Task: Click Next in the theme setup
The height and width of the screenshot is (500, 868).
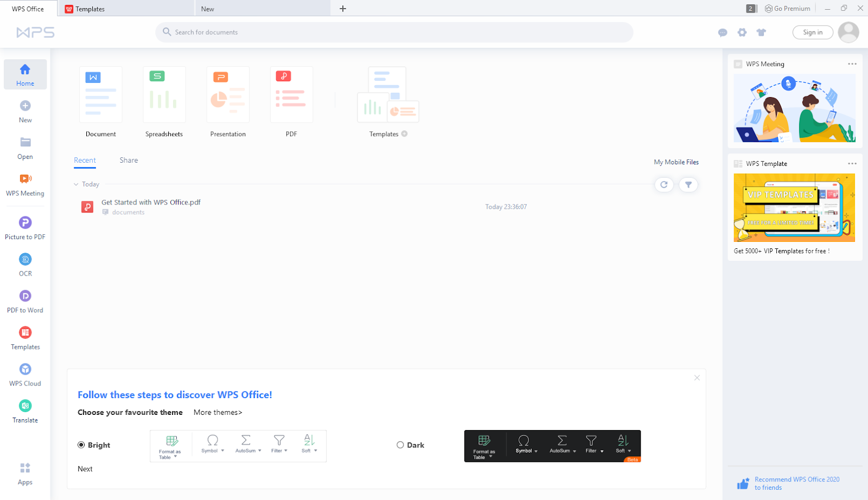Action: point(85,469)
